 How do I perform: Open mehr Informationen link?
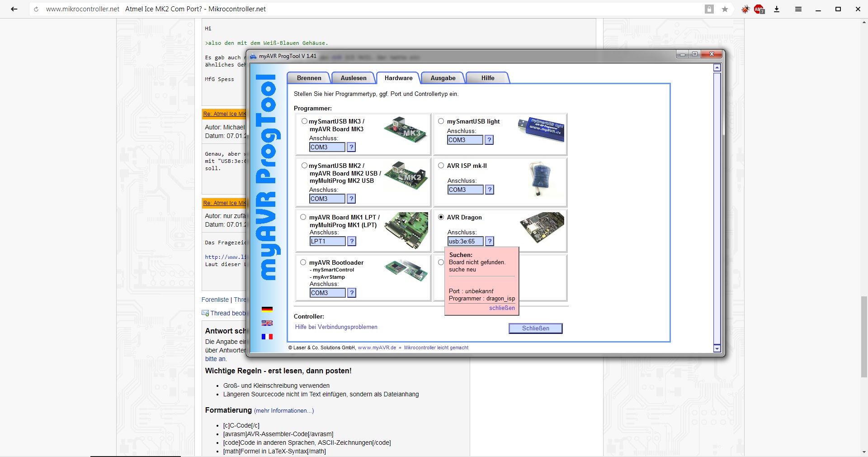pos(284,411)
